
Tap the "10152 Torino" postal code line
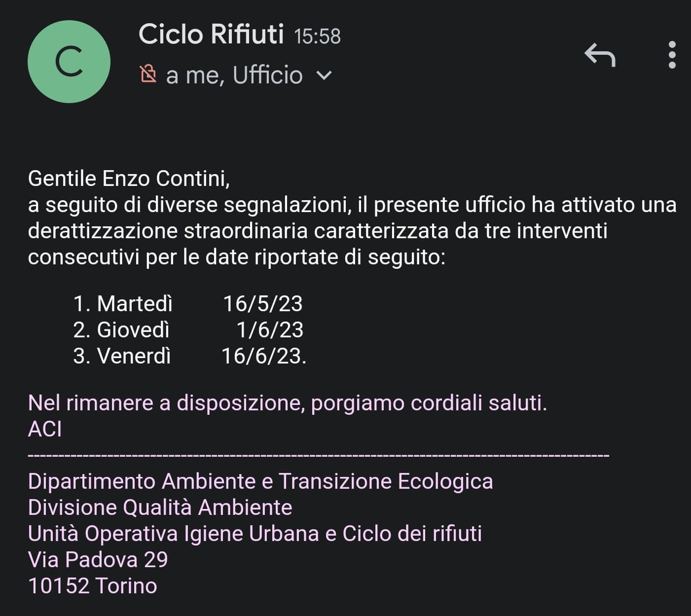[x=93, y=585]
